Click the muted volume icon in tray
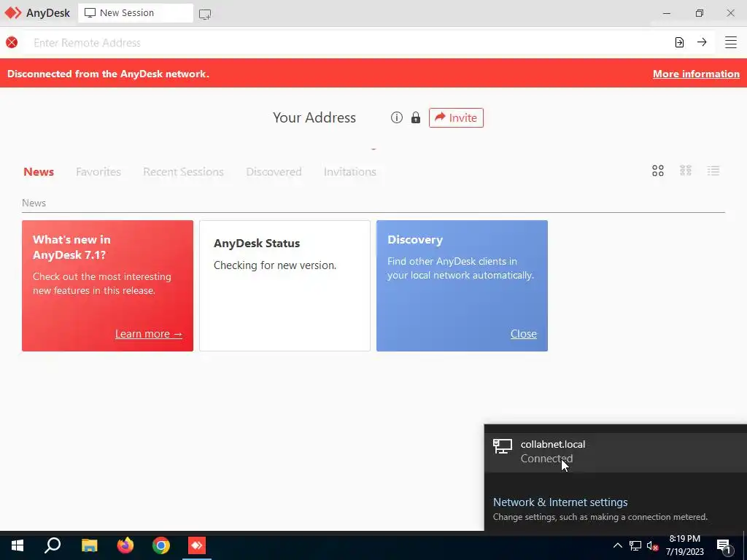Image resolution: width=747 pixels, height=560 pixels. click(652, 545)
